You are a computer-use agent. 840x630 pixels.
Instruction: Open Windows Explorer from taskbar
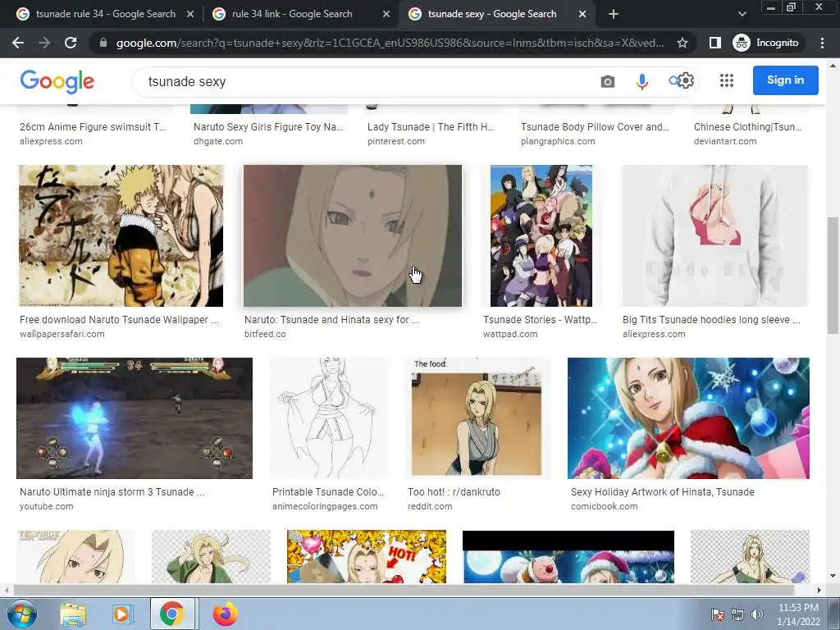click(73, 614)
